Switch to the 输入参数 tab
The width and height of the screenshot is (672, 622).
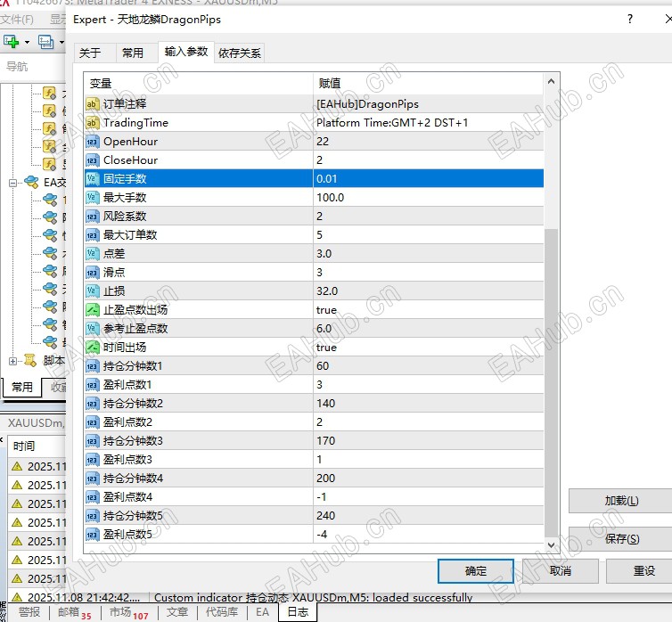click(x=186, y=52)
